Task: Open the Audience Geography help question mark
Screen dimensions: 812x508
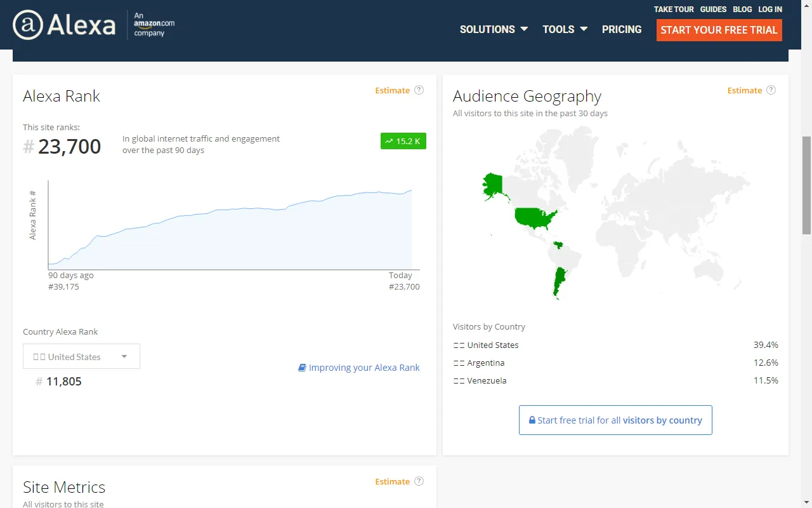Action: click(771, 90)
